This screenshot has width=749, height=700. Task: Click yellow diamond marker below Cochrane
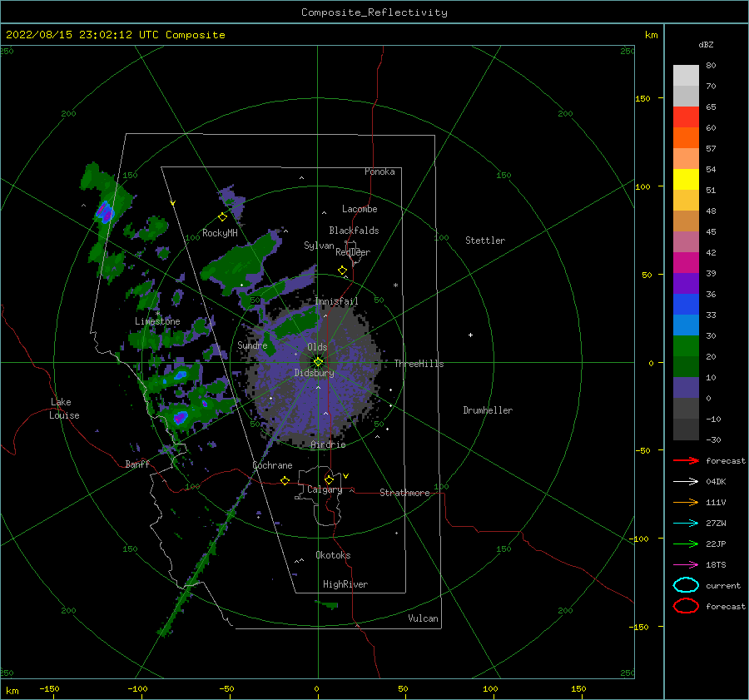[x=285, y=480]
